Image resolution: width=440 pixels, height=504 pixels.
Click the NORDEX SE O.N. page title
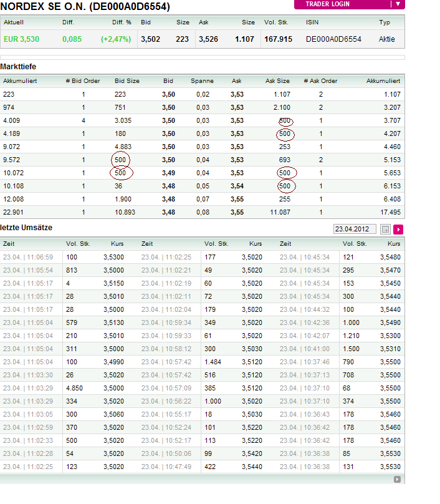[85, 6]
